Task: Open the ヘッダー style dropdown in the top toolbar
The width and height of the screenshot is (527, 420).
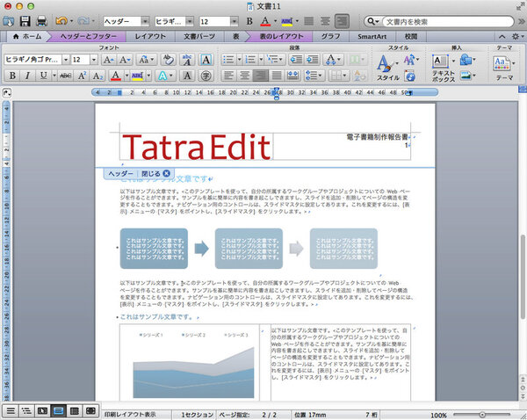Action: [143, 20]
